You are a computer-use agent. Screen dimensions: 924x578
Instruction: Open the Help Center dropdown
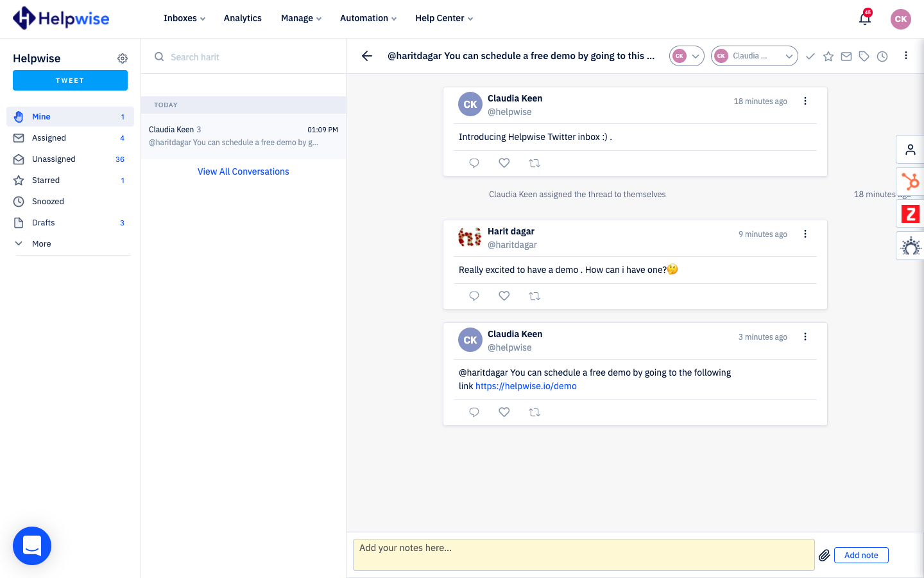tap(443, 18)
